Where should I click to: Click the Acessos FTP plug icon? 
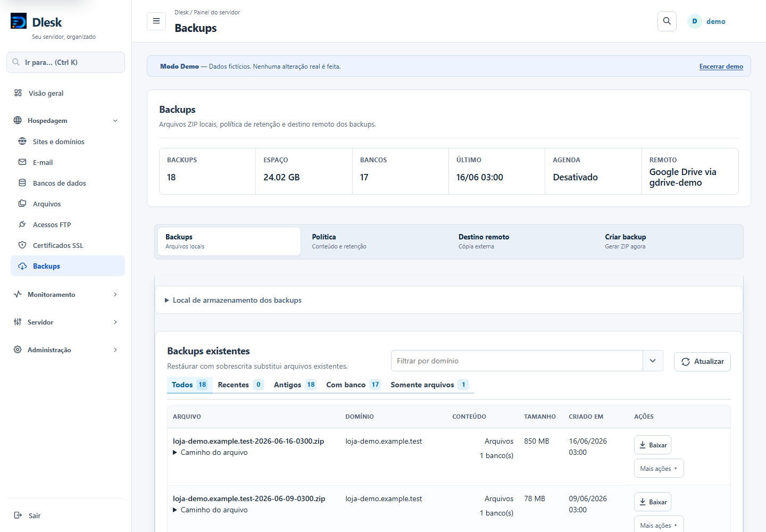pos(22,224)
